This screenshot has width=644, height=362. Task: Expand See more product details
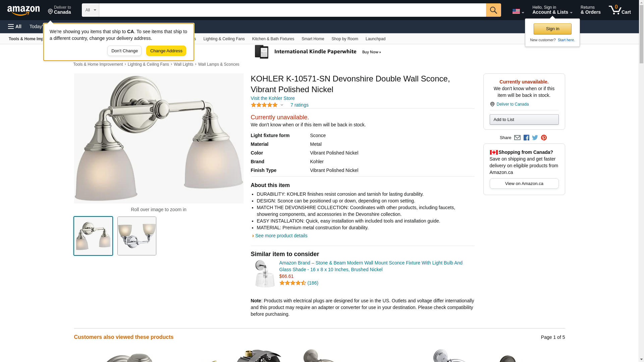[281, 236]
